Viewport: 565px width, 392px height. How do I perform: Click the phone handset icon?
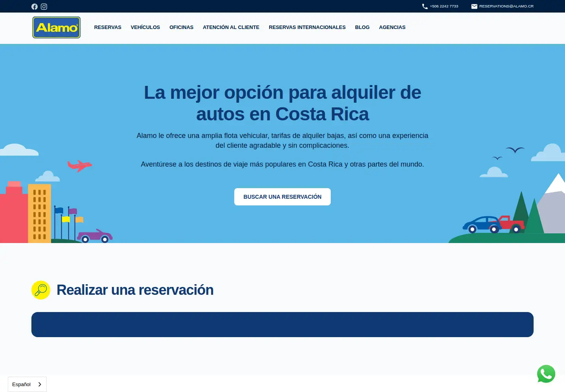(x=425, y=6)
